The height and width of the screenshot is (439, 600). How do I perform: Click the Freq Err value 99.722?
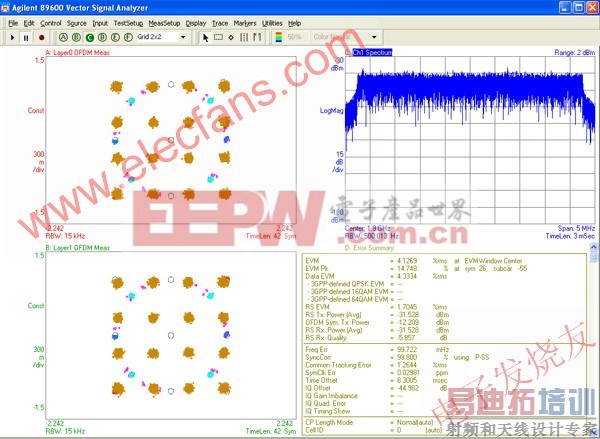point(407,349)
